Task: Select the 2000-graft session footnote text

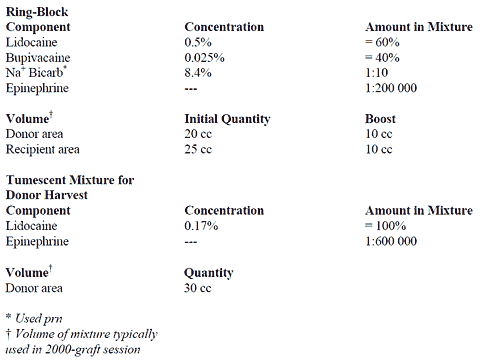Action: point(93,349)
